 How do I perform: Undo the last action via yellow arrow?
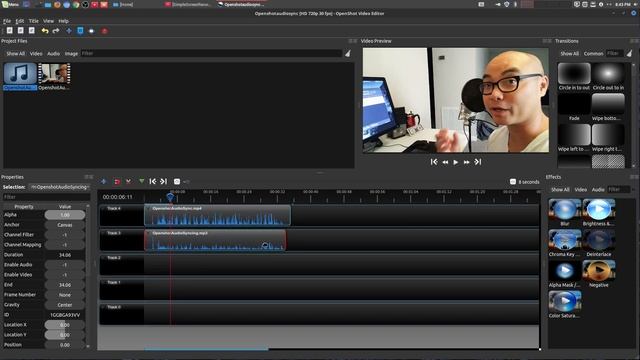45,31
